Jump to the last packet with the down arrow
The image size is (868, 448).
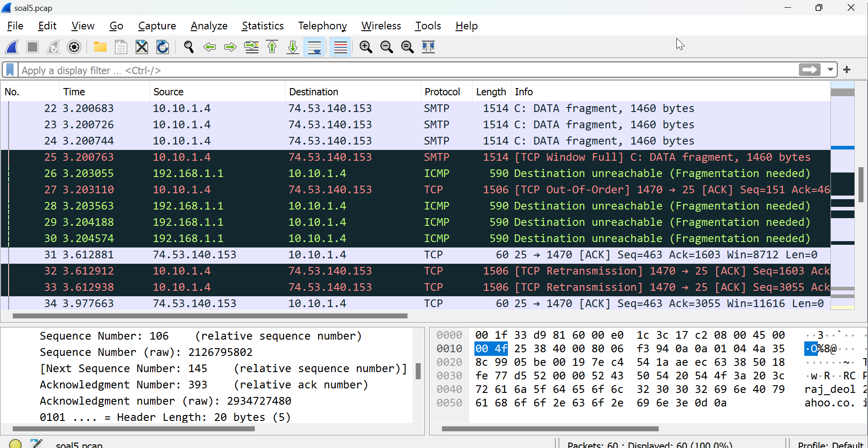pyautogui.click(x=293, y=47)
